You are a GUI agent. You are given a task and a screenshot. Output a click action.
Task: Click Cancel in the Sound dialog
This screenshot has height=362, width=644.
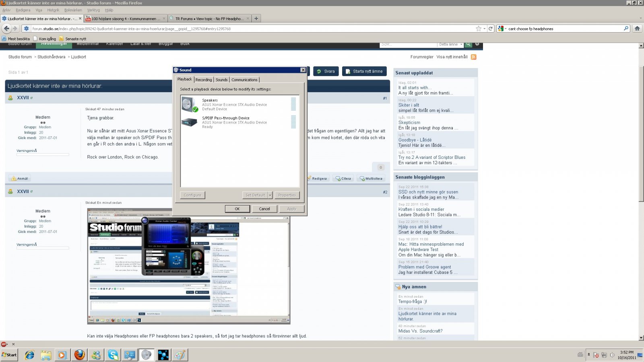click(264, 209)
